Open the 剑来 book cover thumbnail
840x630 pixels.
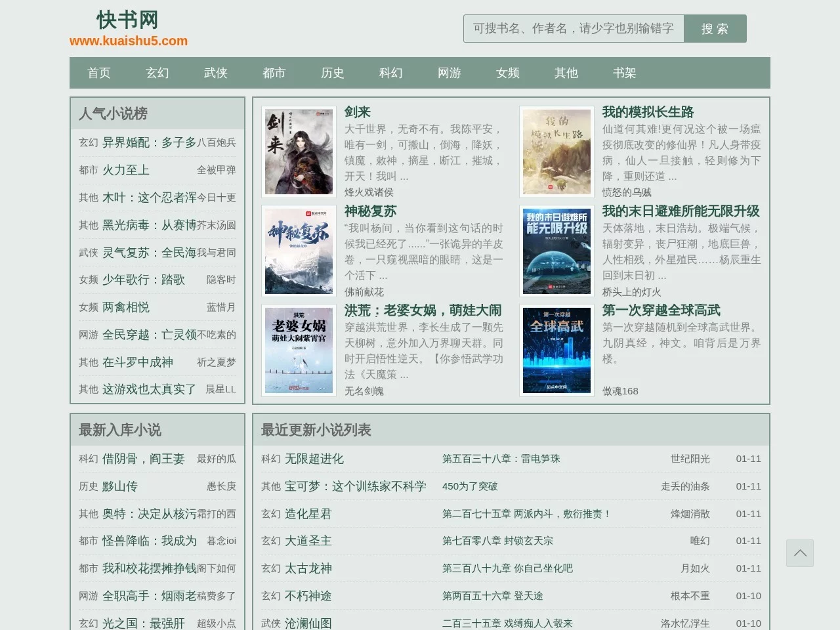tap(298, 151)
